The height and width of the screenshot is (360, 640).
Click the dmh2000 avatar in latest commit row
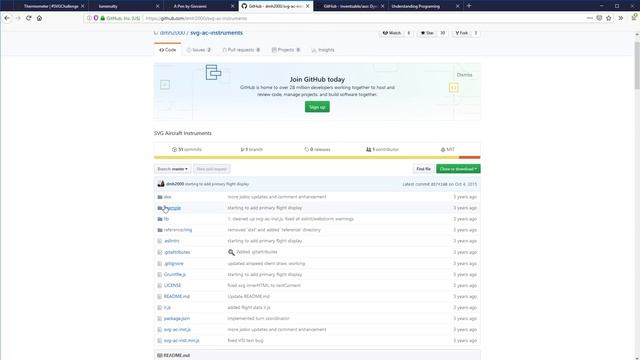[161, 184]
